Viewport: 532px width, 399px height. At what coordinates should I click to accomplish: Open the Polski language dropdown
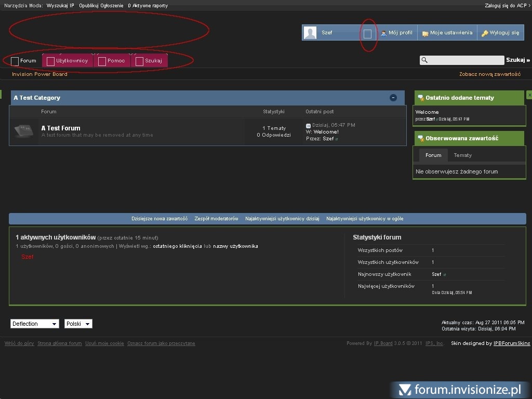pyautogui.click(x=78, y=324)
